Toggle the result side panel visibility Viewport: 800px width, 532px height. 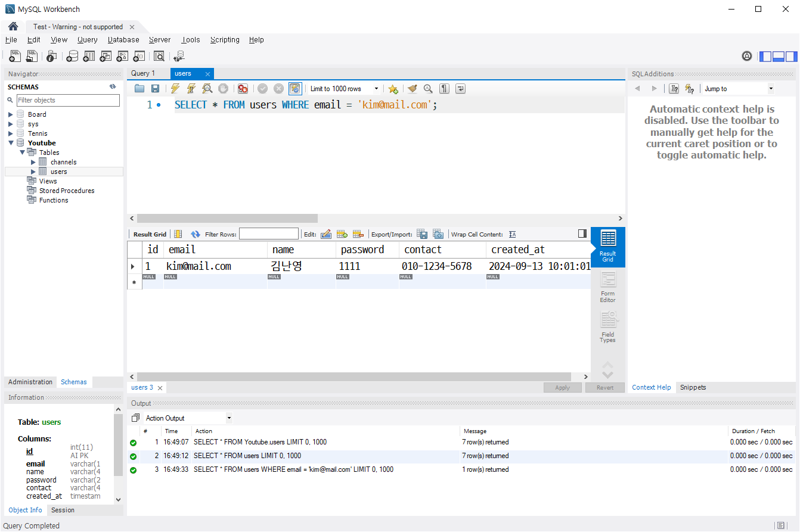[x=582, y=234]
